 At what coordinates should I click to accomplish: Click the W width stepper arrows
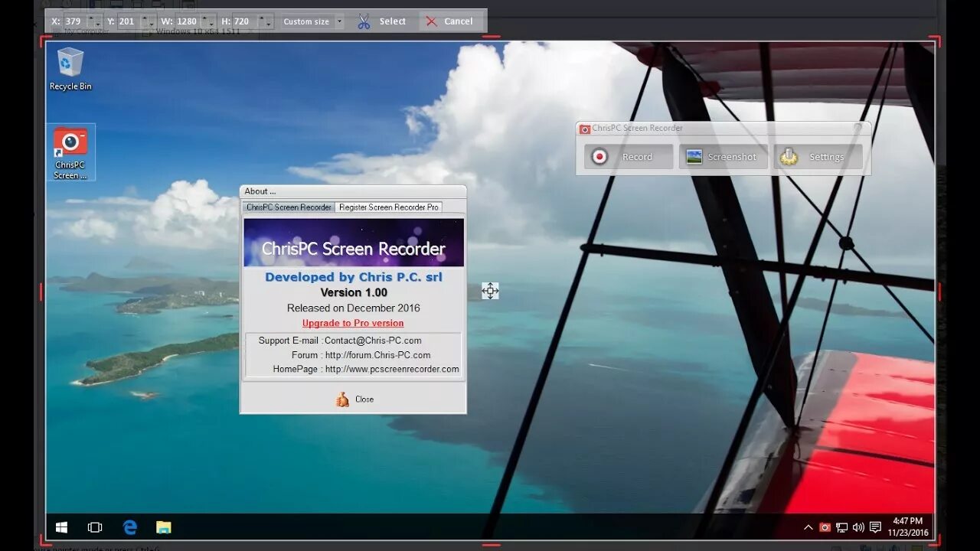(x=209, y=21)
